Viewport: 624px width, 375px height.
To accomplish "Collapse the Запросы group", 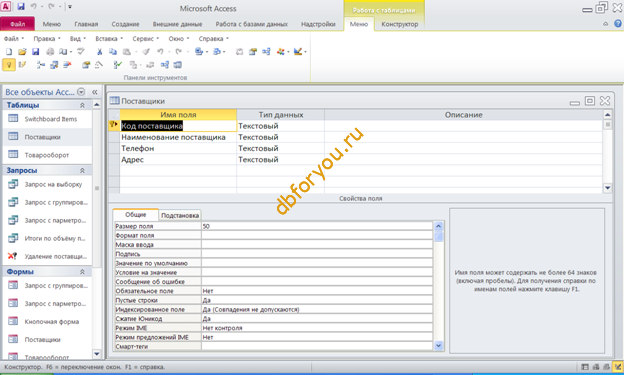I will tap(82, 170).
